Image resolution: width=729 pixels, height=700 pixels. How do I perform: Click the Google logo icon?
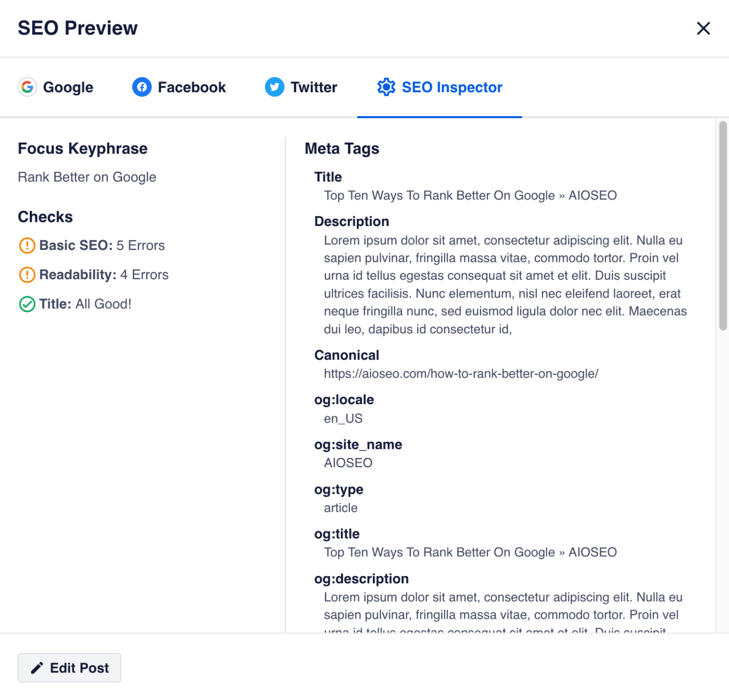click(28, 87)
